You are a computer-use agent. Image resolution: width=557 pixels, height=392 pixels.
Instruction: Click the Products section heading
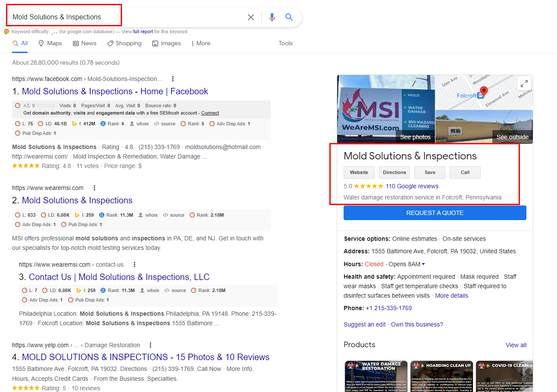(359, 345)
